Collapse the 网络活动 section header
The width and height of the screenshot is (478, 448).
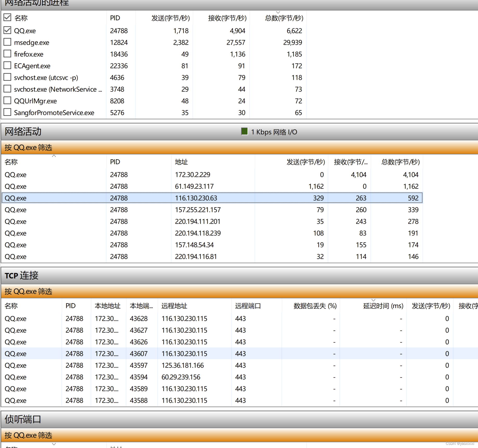[239, 132]
